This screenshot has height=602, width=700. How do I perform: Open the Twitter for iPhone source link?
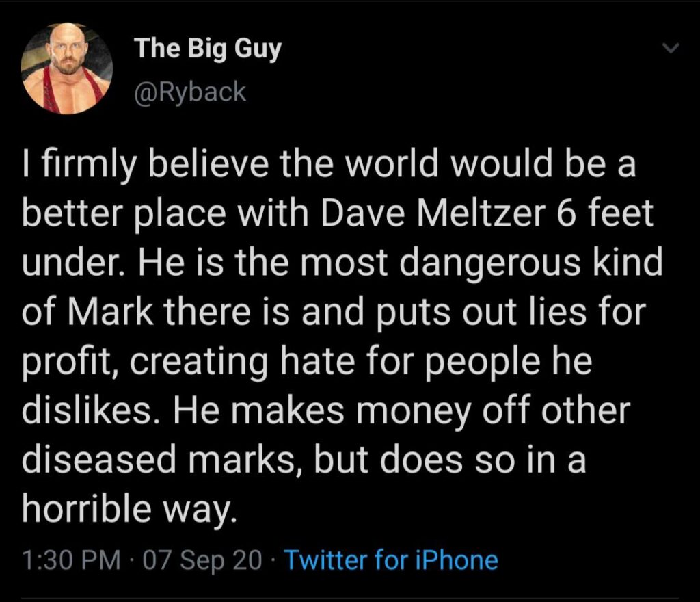coord(390,560)
